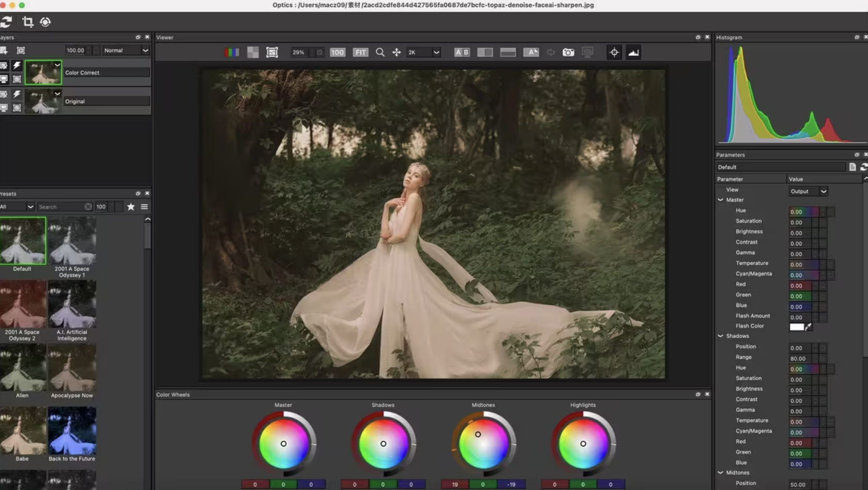Open the Output view dropdown in Parameters
This screenshot has height=490, width=868.
[808, 191]
